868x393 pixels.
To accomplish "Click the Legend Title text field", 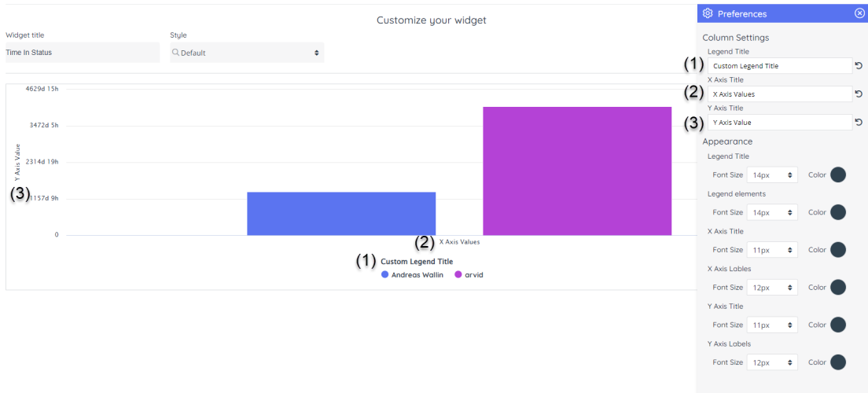I will 778,66.
